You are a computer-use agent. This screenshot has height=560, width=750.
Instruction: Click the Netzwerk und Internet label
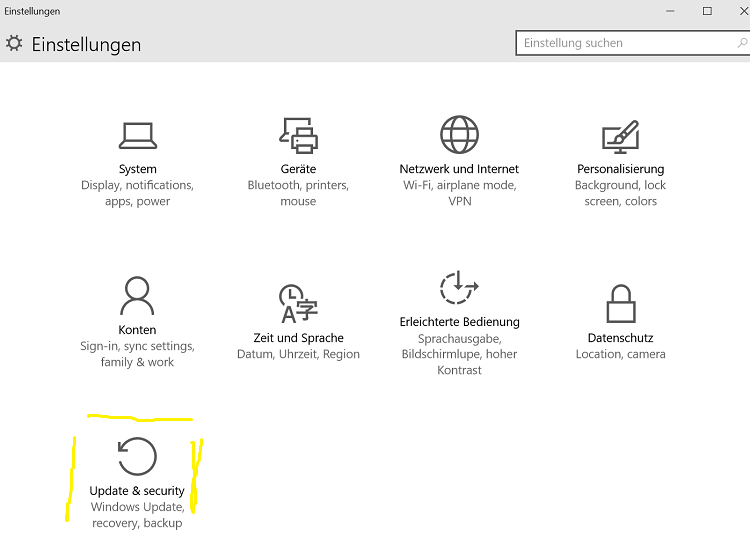459,169
